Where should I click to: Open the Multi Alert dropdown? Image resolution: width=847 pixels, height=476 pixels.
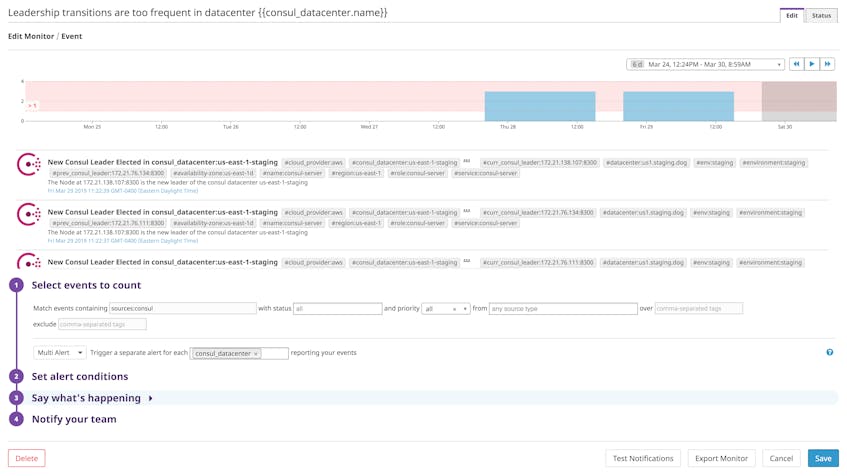59,353
